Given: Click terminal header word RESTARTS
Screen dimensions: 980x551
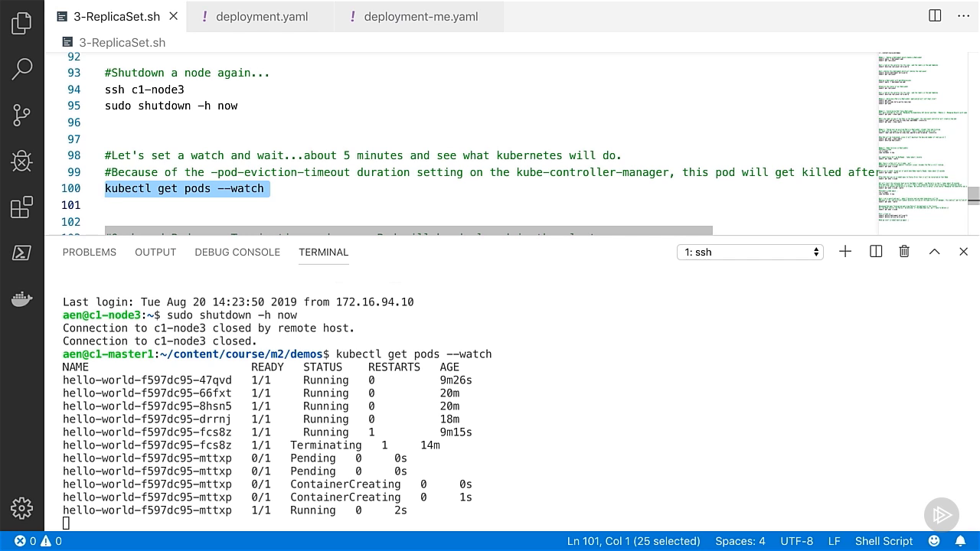Looking at the screenshot, I should (394, 367).
